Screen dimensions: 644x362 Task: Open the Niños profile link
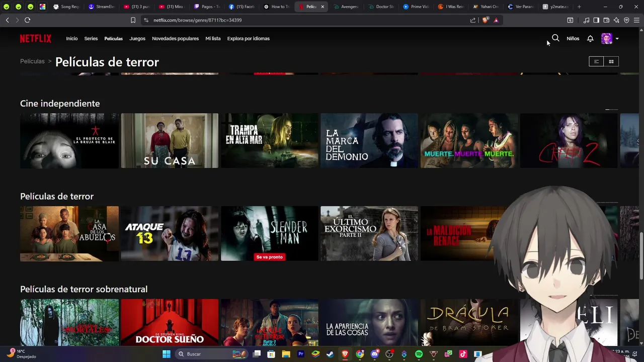[573, 39]
